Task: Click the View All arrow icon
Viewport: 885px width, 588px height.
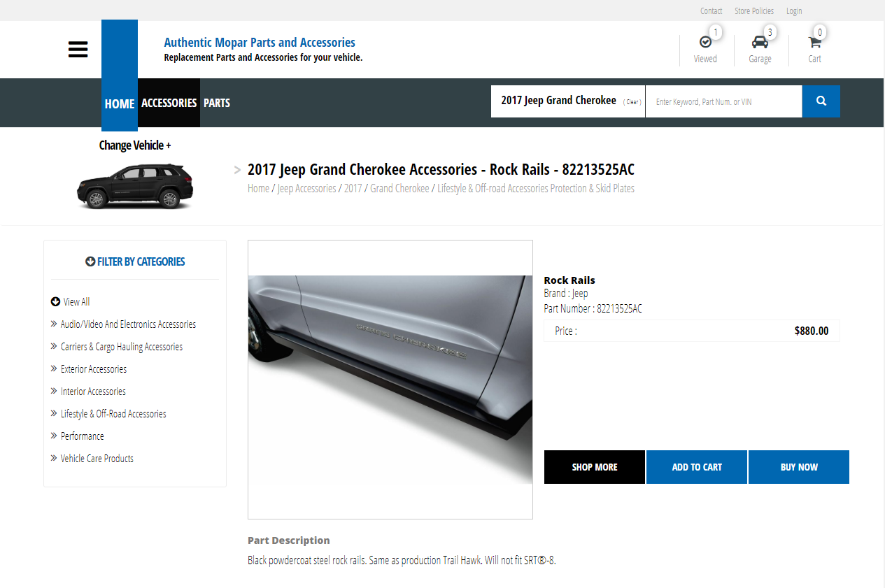Action: click(56, 302)
